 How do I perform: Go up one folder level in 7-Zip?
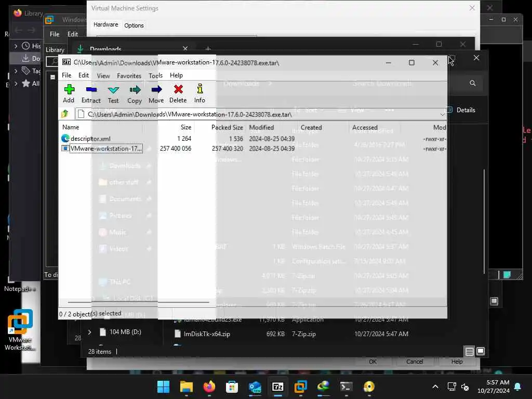pos(65,114)
